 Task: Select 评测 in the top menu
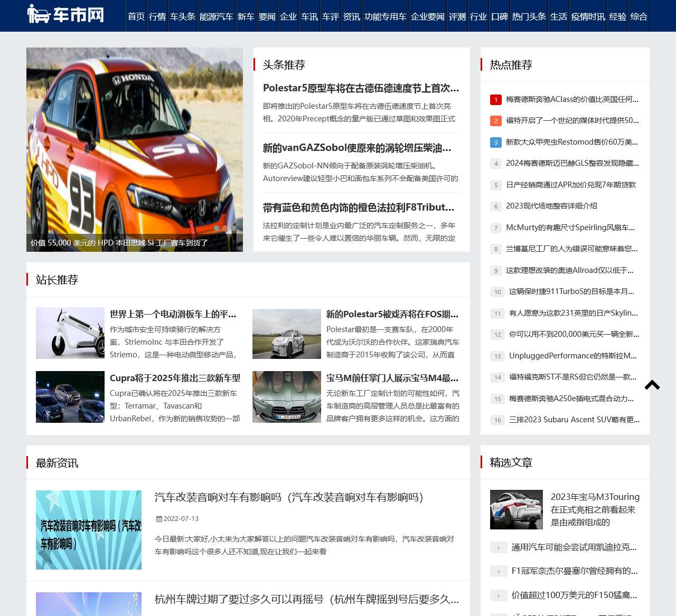[457, 16]
